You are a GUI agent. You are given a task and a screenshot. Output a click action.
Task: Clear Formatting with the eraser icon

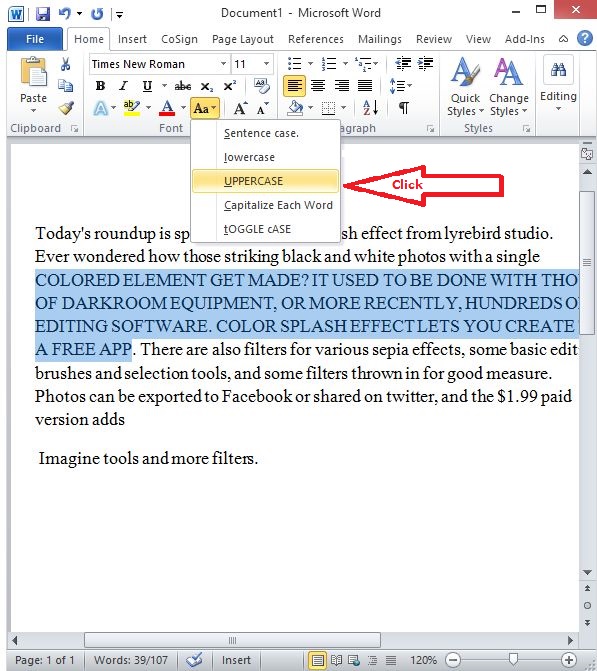pyautogui.click(x=261, y=86)
